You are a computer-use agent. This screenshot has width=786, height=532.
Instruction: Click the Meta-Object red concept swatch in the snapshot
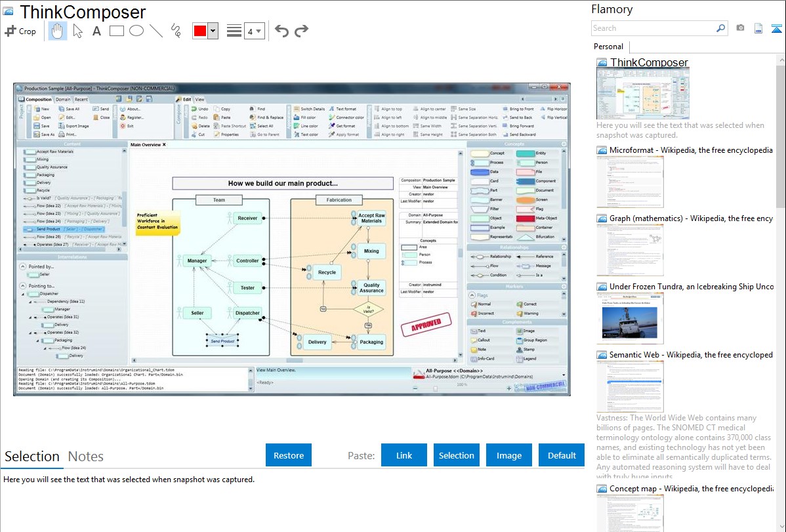[x=526, y=218]
